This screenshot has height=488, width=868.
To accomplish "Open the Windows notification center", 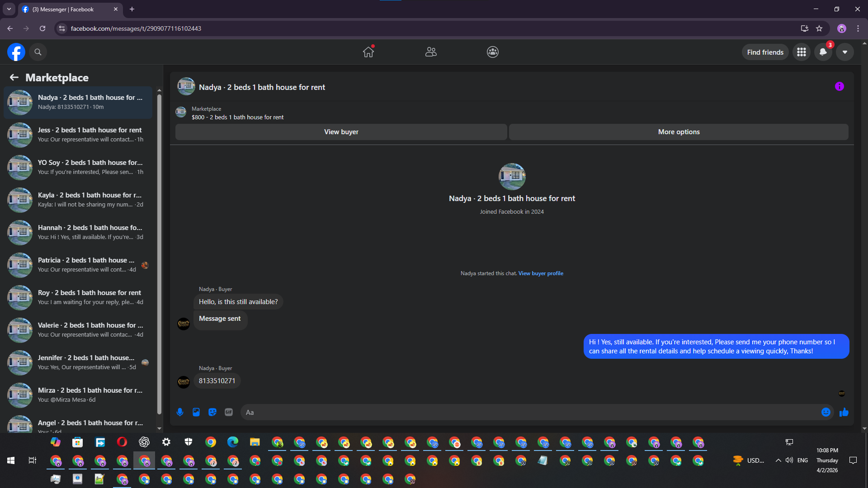I will coord(853,460).
